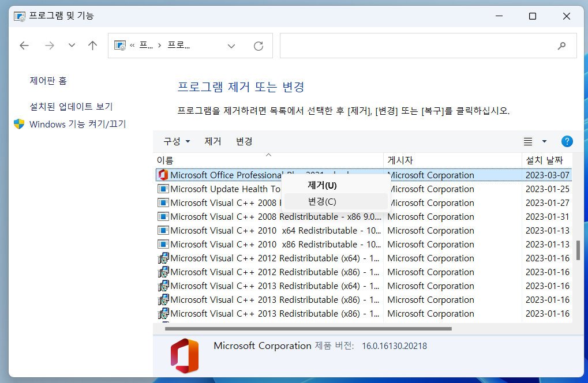This screenshot has height=383, width=588.
Task: Go back with the left arrow button
Action: click(24, 46)
